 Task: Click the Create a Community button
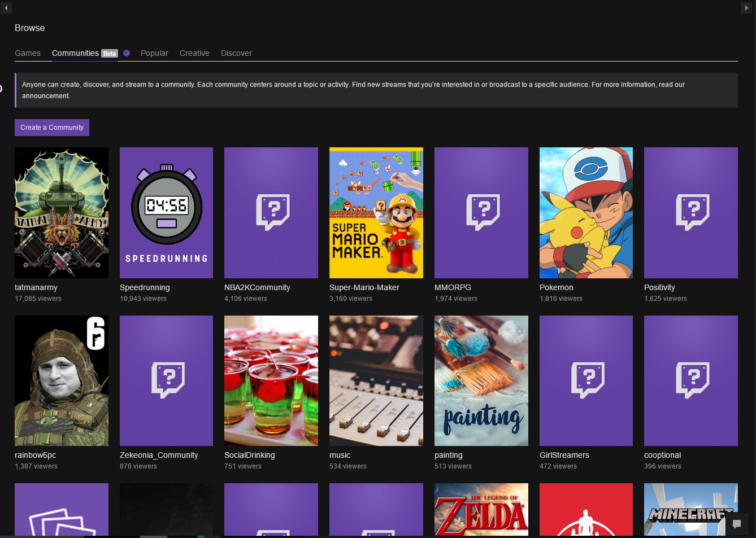(x=52, y=128)
